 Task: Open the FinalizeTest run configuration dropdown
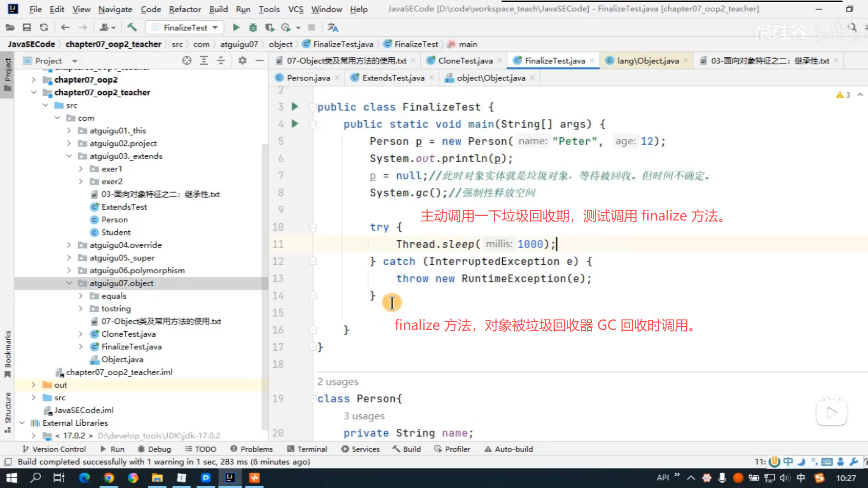[185, 28]
